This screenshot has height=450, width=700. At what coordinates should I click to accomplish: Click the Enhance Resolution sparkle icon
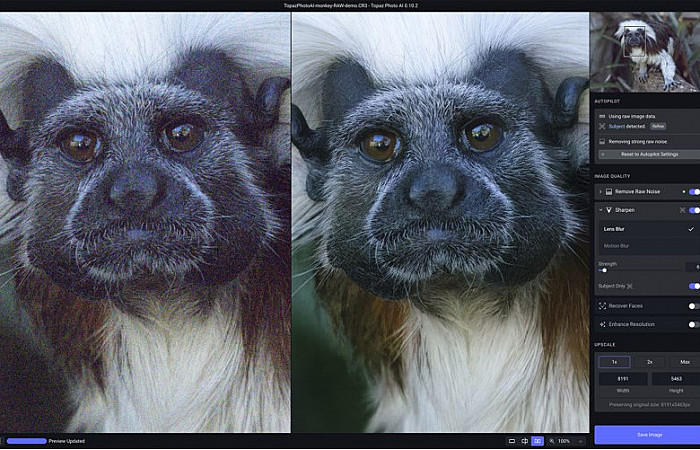coord(601,324)
